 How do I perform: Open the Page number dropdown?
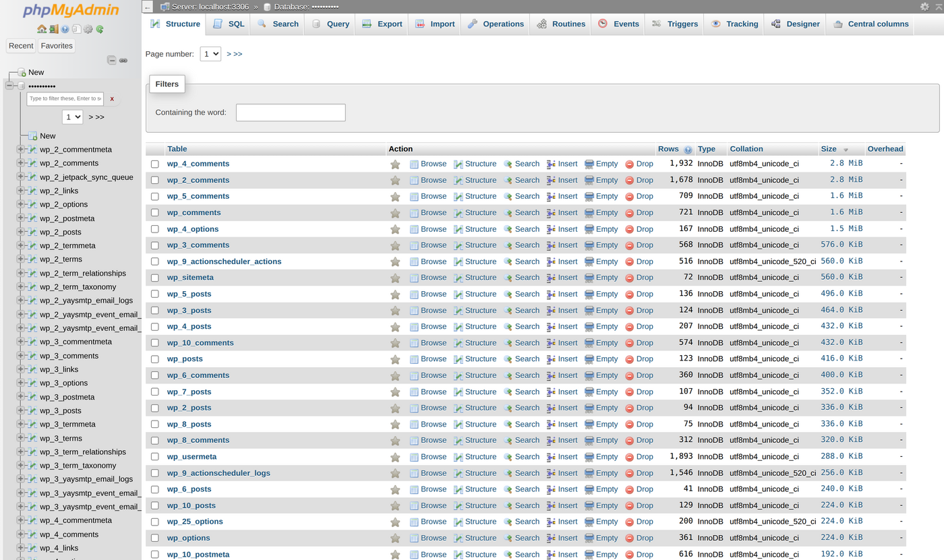click(210, 54)
